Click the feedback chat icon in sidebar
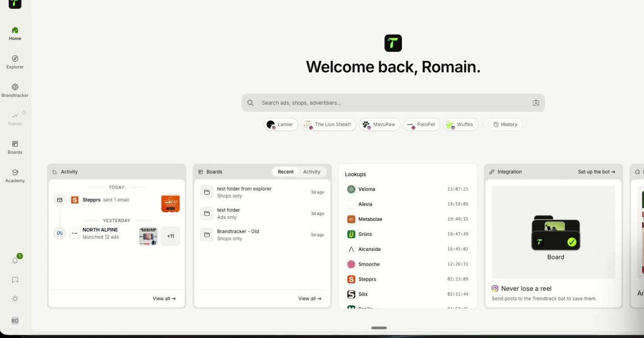The height and width of the screenshot is (338, 644). [15, 280]
